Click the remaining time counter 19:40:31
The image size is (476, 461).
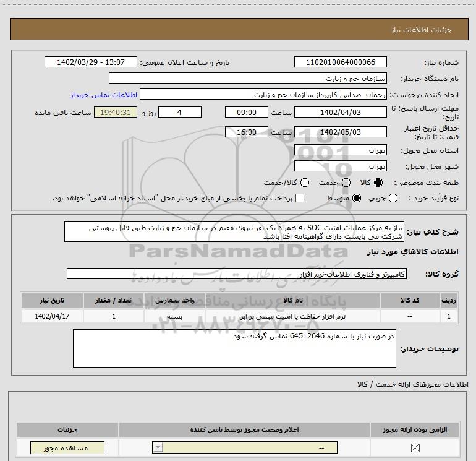[116, 113]
